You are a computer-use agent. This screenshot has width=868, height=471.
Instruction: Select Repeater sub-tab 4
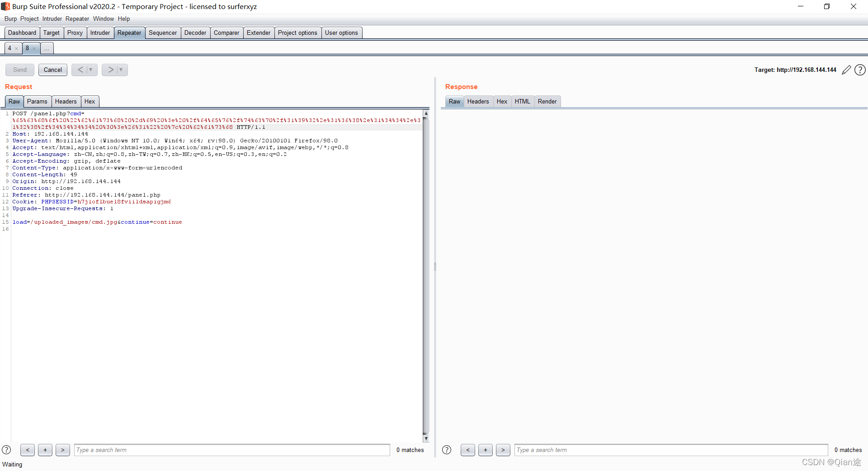point(9,48)
